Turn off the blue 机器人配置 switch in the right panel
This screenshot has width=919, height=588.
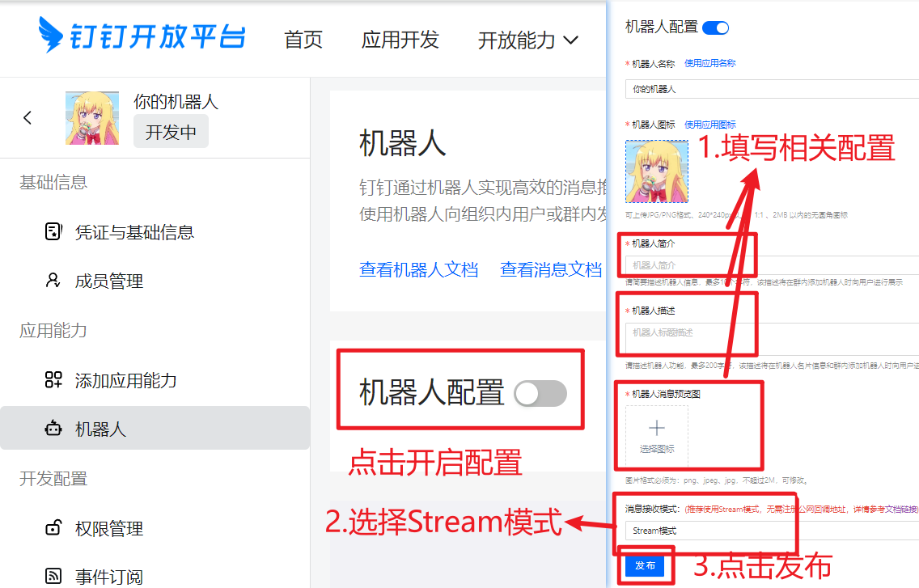click(x=716, y=27)
